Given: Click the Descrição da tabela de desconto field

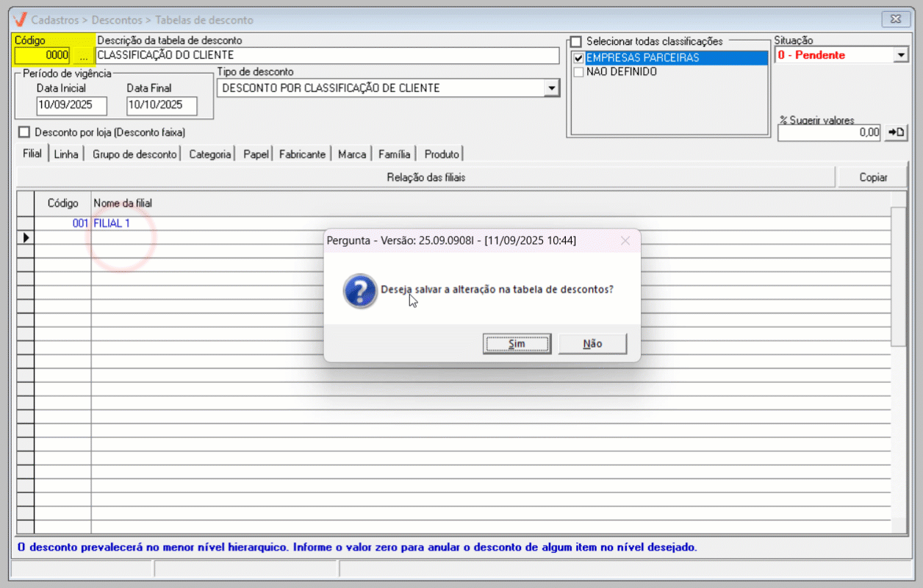Looking at the screenshot, I should pyautogui.click(x=328, y=55).
